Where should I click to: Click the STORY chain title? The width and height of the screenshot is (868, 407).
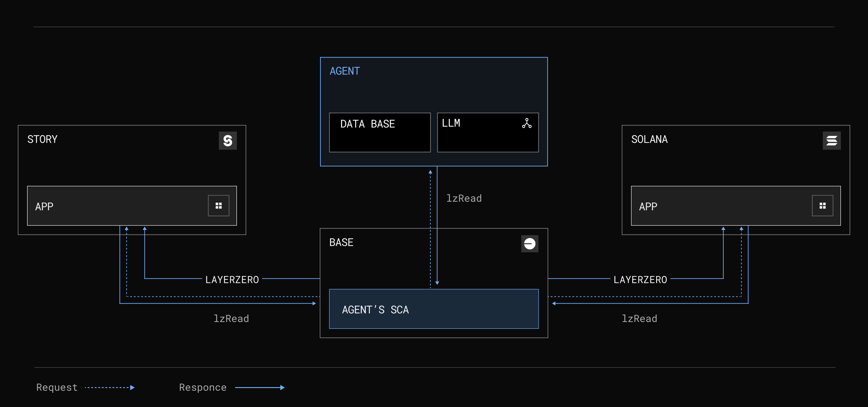[42, 139]
